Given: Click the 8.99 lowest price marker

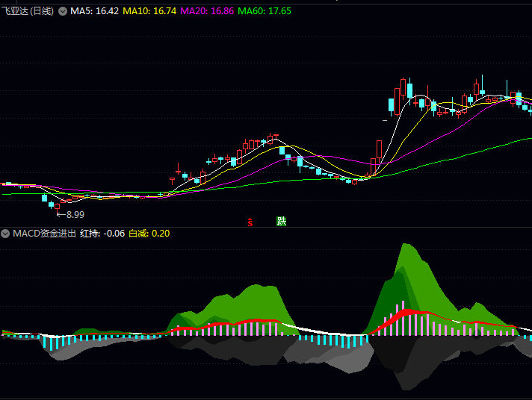Looking at the screenshot, I should pos(75,215).
